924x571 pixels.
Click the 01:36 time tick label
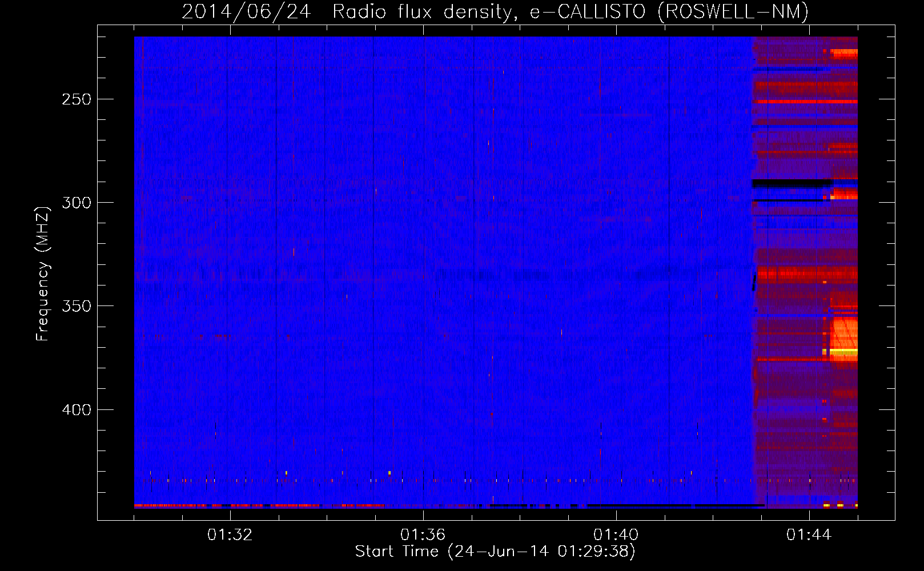pyautogui.click(x=423, y=535)
